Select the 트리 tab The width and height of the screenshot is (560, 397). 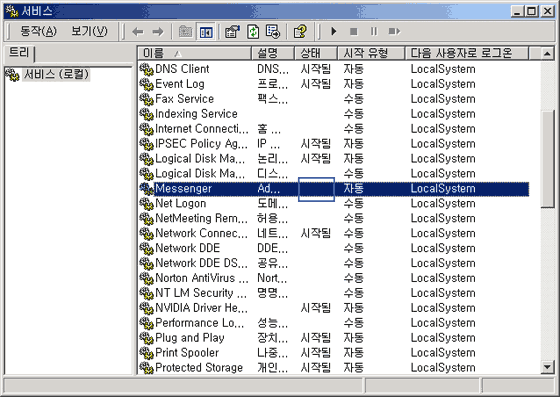click(x=19, y=53)
